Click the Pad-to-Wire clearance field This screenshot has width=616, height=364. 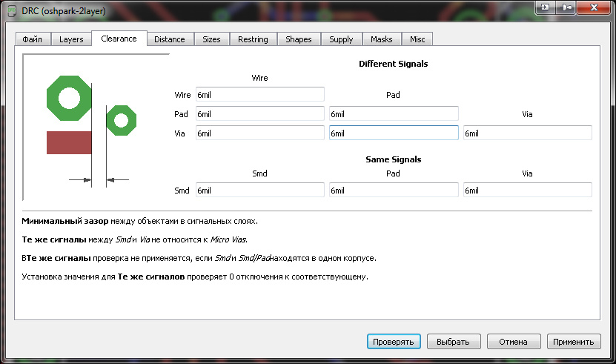point(260,114)
